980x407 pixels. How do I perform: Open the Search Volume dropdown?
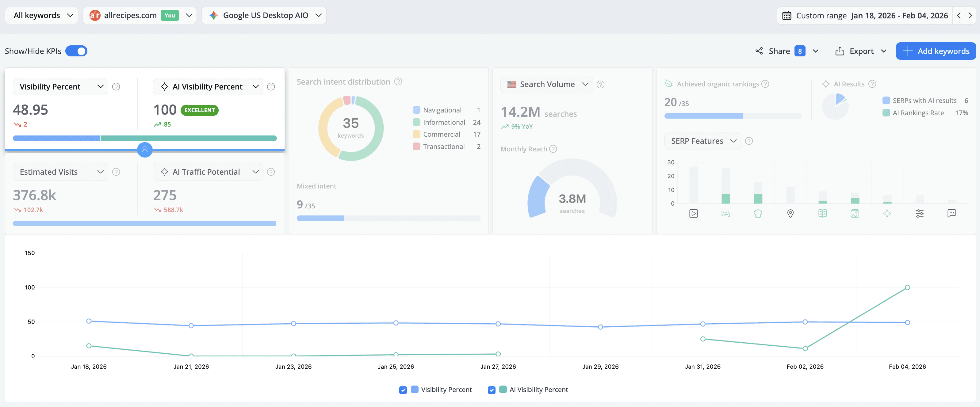585,84
